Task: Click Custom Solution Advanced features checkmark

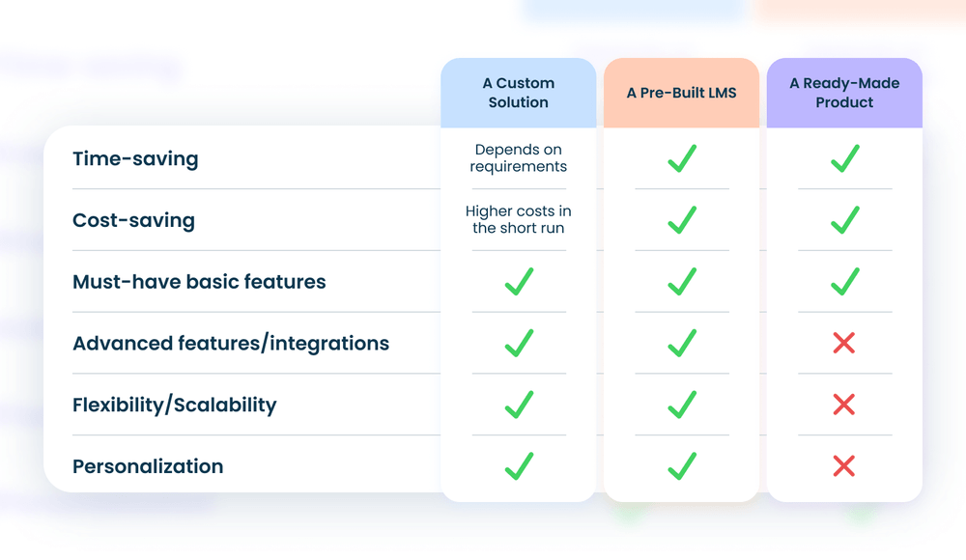Action: [519, 343]
